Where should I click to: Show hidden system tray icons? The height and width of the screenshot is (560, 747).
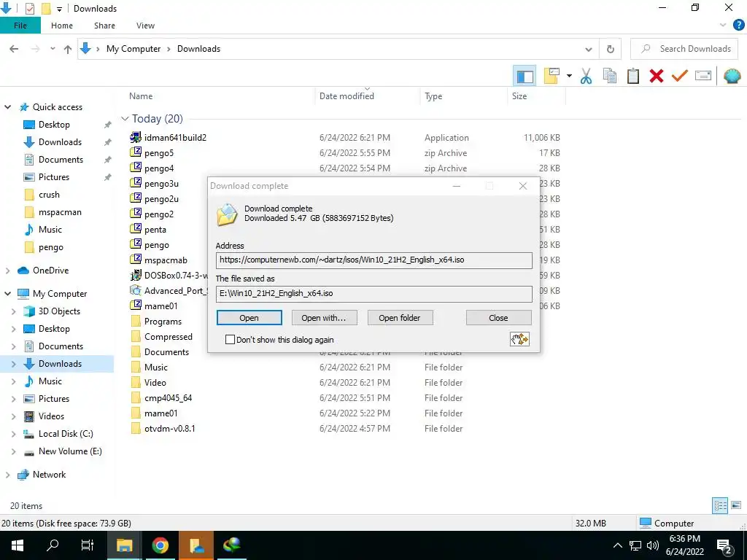pyautogui.click(x=617, y=545)
